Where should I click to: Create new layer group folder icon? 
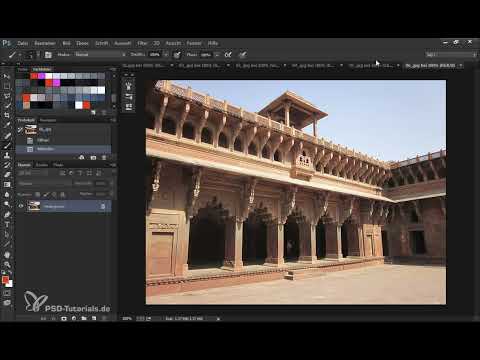click(x=84, y=319)
